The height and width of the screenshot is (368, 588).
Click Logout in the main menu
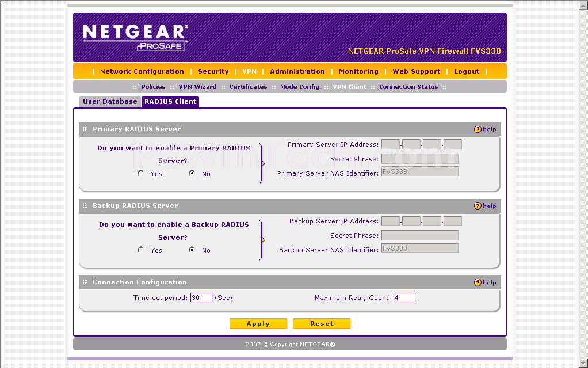(467, 71)
